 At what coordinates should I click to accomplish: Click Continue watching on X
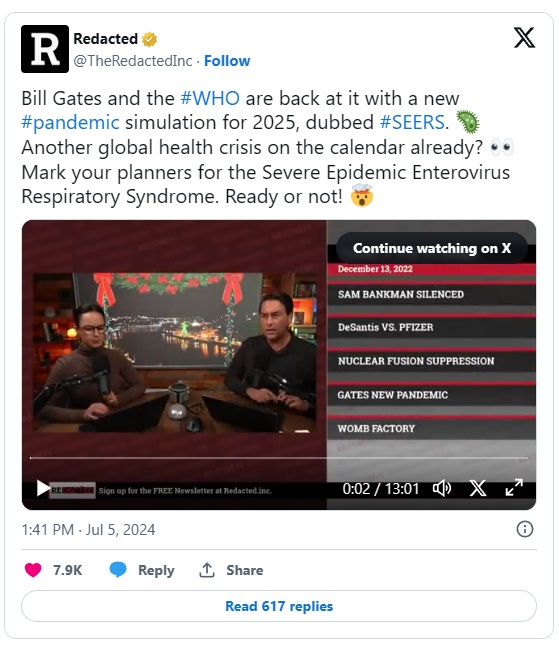click(x=432, y=248)
